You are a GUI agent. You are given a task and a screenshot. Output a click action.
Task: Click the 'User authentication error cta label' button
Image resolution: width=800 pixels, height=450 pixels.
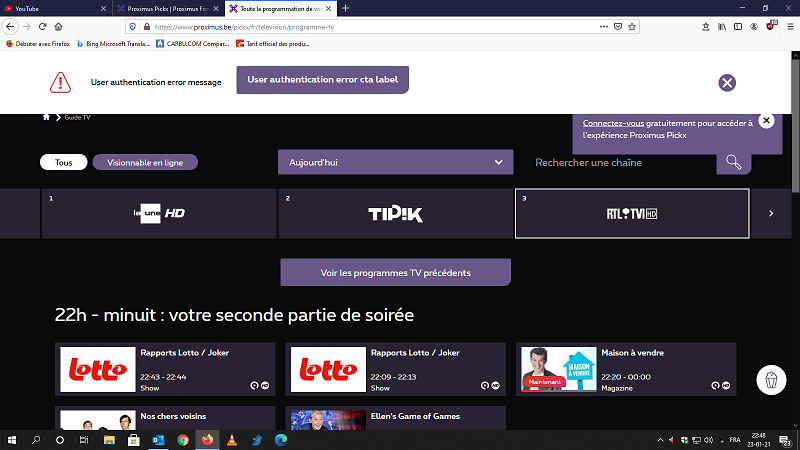tap(322, 80)
